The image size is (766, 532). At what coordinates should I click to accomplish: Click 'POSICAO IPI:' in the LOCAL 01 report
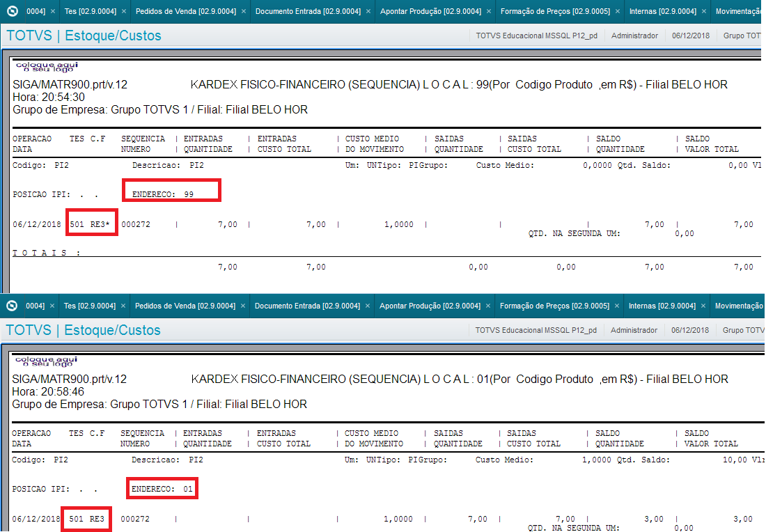(x=41, y=489)
